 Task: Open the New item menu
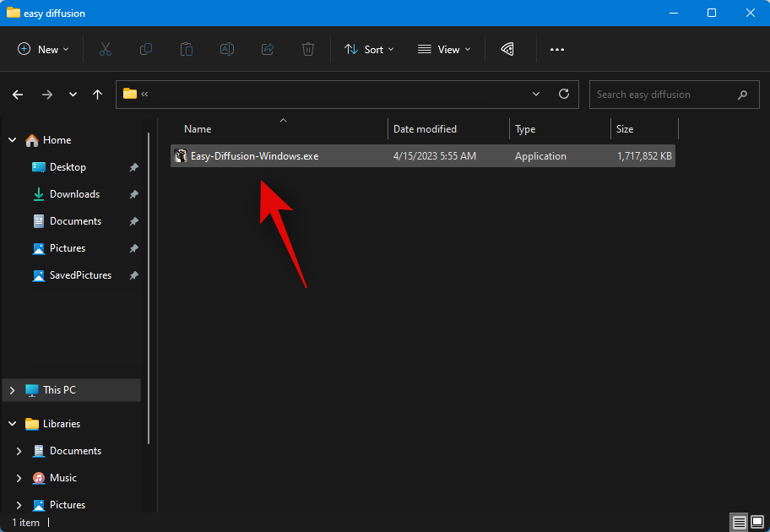click(x=44, y=50)
